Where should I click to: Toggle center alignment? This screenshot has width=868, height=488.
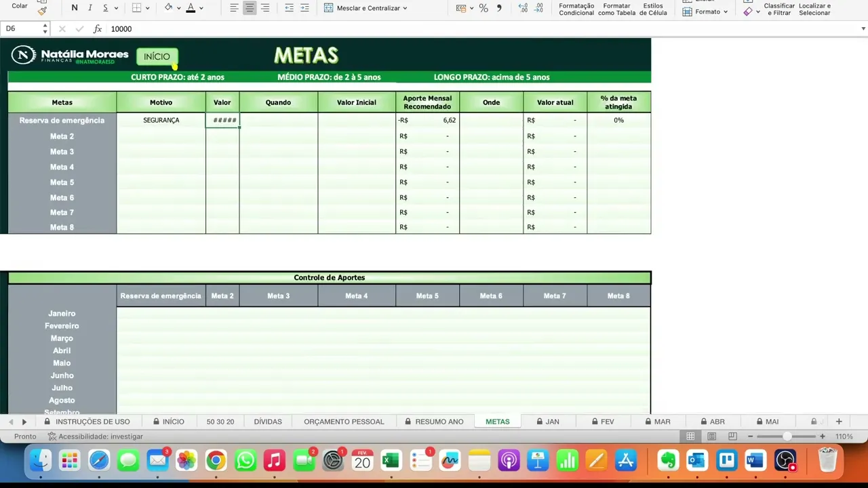(x=250, y=8)
